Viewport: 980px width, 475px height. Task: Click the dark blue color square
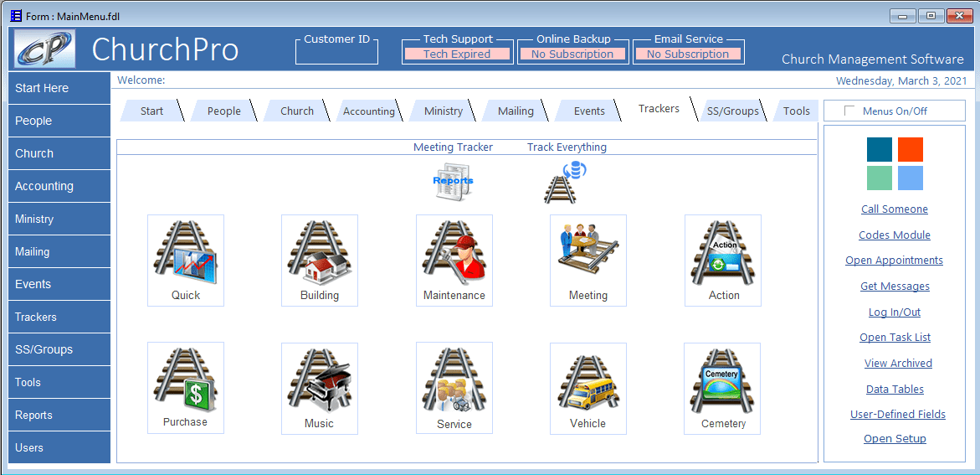879,150
